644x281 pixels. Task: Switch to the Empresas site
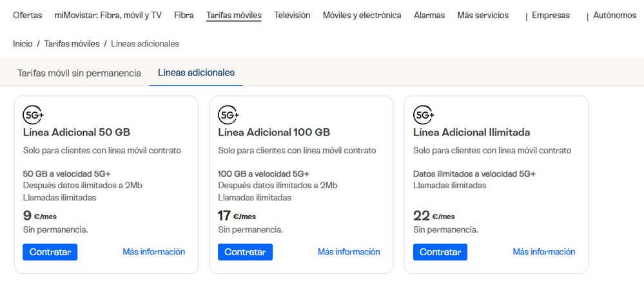(551, 15)
